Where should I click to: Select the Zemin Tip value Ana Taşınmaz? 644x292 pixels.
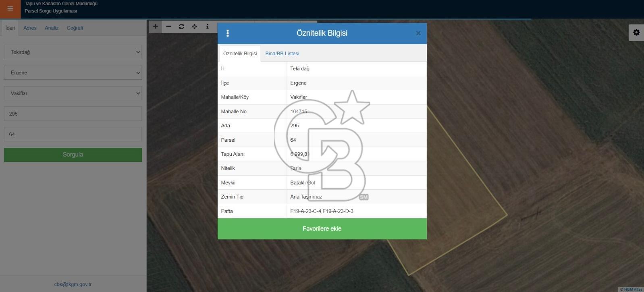[x=306, y=197]
